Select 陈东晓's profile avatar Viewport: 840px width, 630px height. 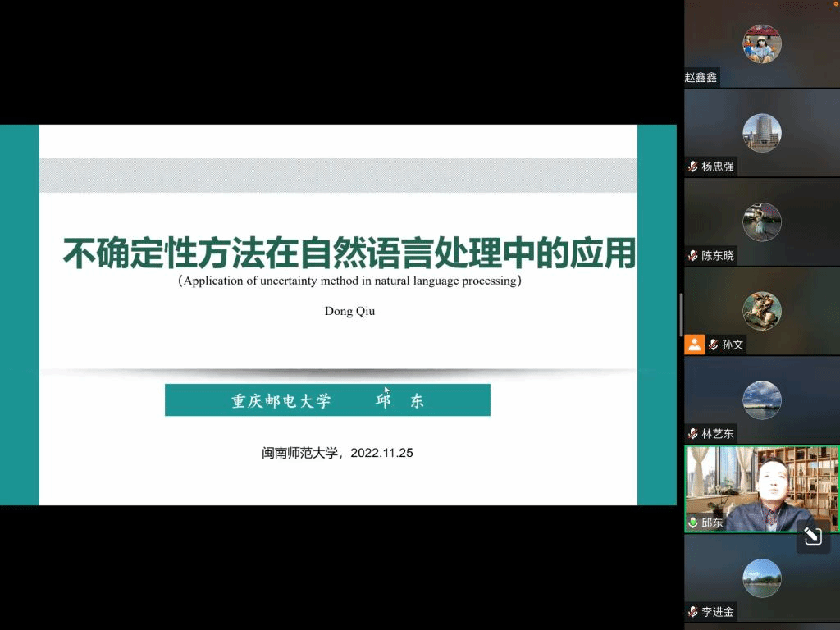pos(761,221)
